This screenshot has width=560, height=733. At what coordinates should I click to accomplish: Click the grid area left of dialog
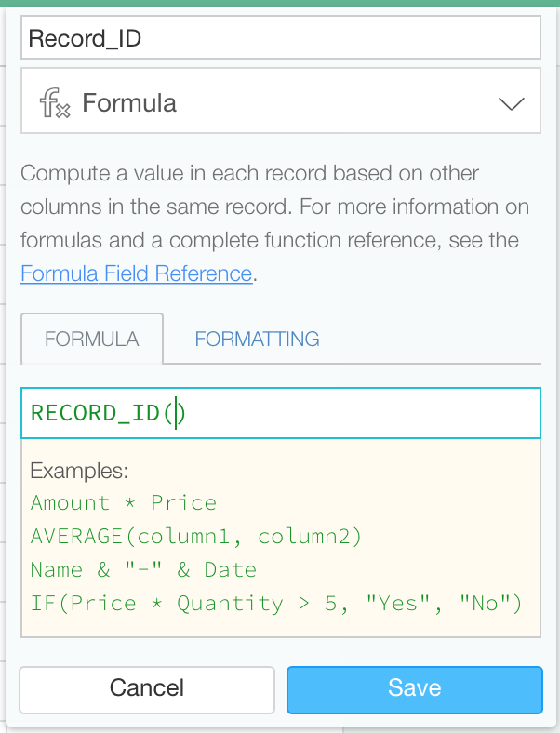point(3,374)
